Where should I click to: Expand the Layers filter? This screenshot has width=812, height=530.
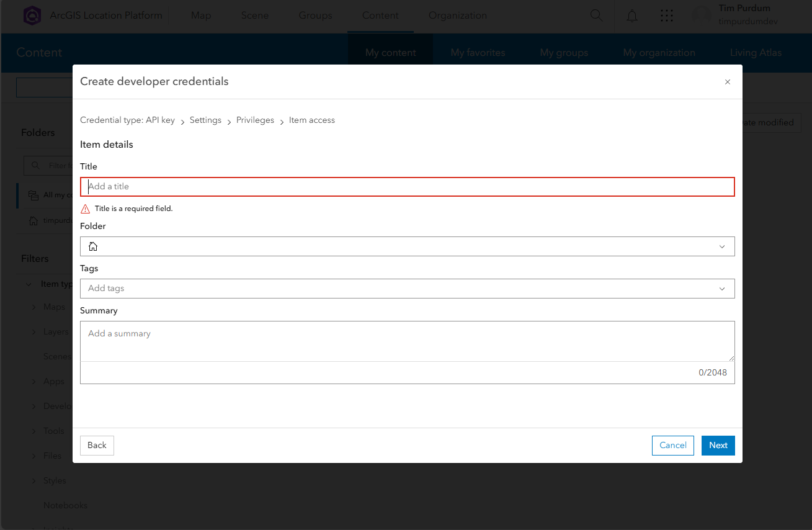pyautogui.click(x=34, y=332)
